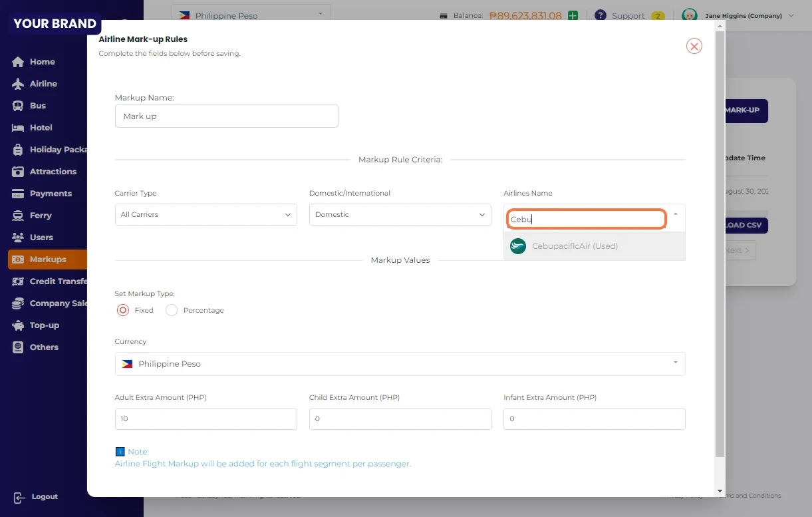Click the Ferry icon in sidebar
Screen dimensions: 812x517
(x=18, y=216)
